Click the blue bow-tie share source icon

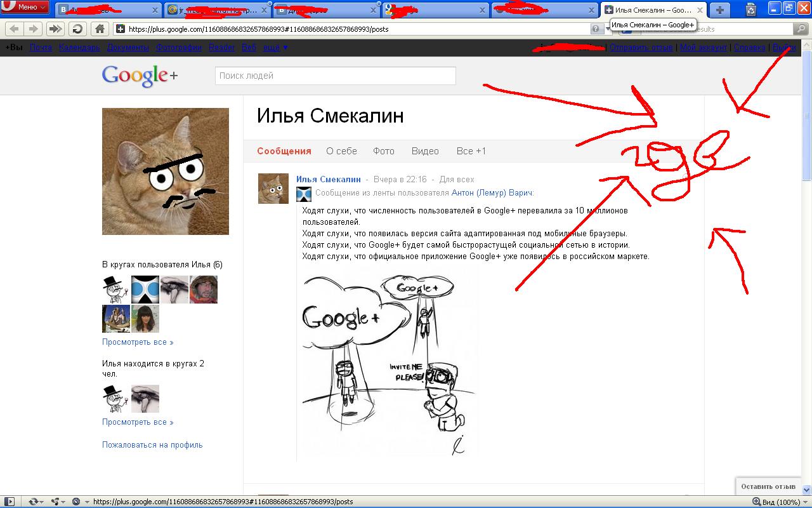[304, 194]
